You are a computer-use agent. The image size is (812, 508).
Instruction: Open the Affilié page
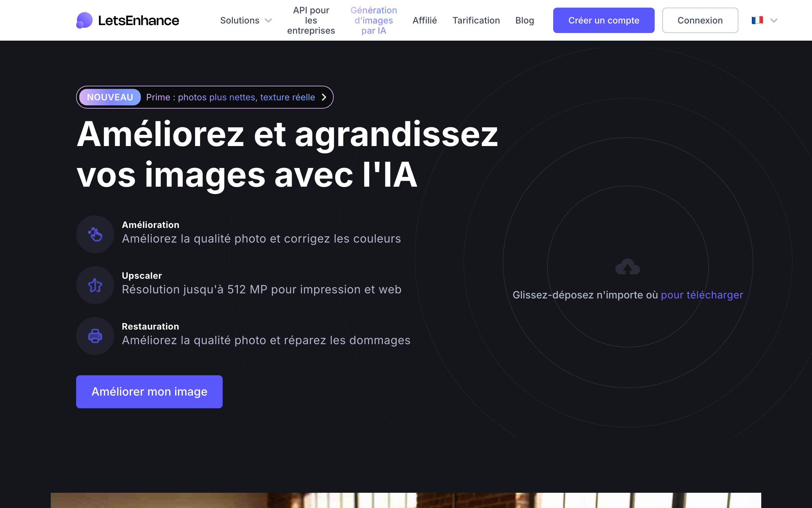(x=424, y=21)
